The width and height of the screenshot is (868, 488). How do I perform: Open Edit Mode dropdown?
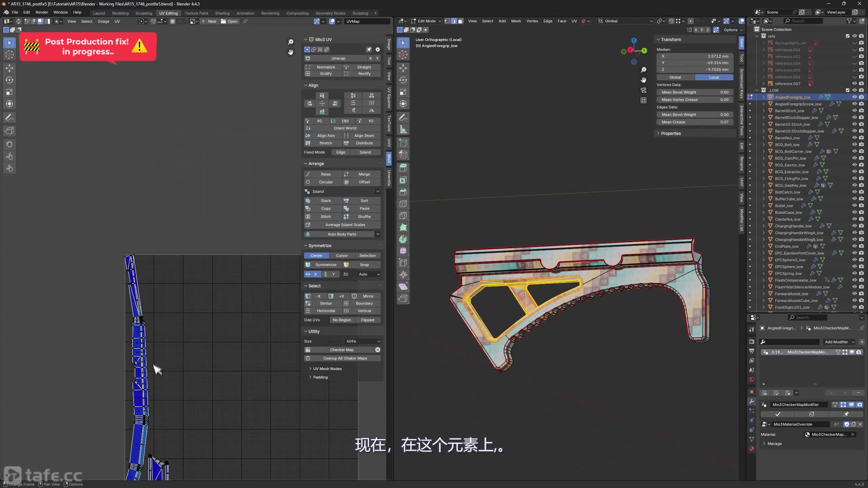(426, 21)
